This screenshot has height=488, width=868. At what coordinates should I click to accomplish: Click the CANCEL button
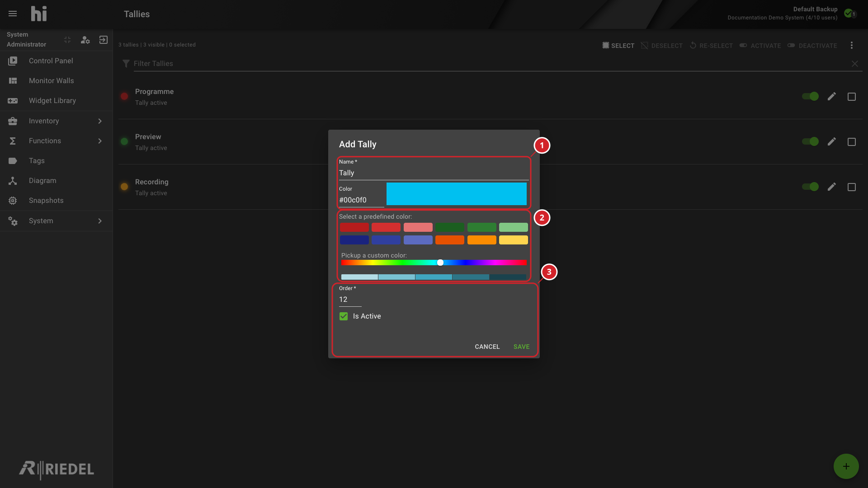tap(487, 347)
